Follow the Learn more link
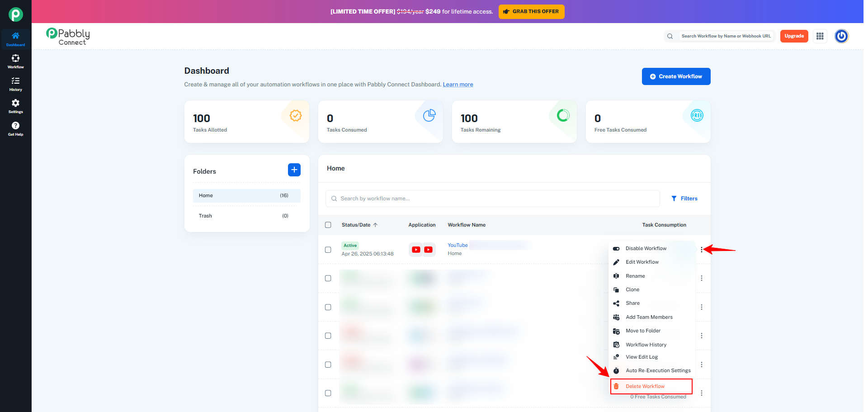This screenshot has width=868, height=412. click(x=458, y=85)
